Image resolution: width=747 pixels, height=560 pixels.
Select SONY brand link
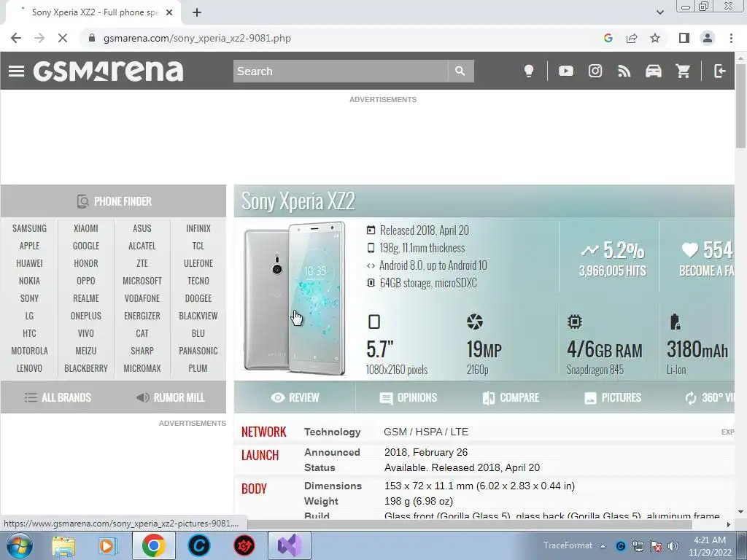click(x=29, y=298)
